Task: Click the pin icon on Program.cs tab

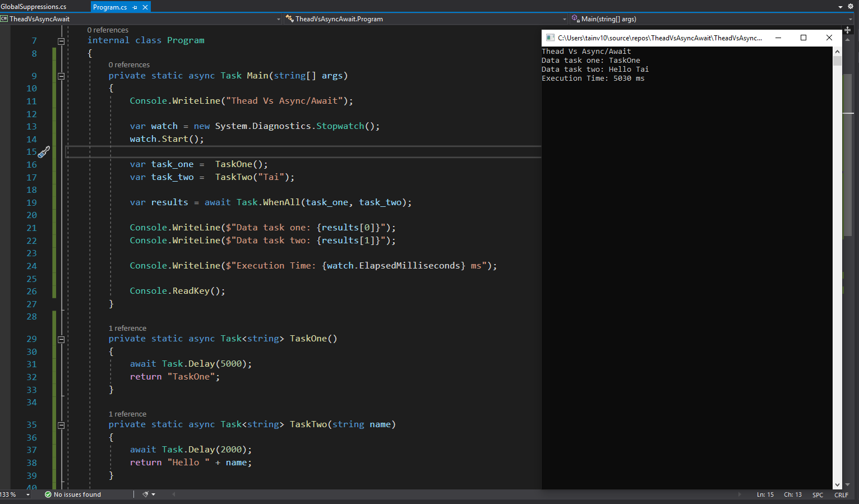Action: pyautogui.click(x=135, y=7)
